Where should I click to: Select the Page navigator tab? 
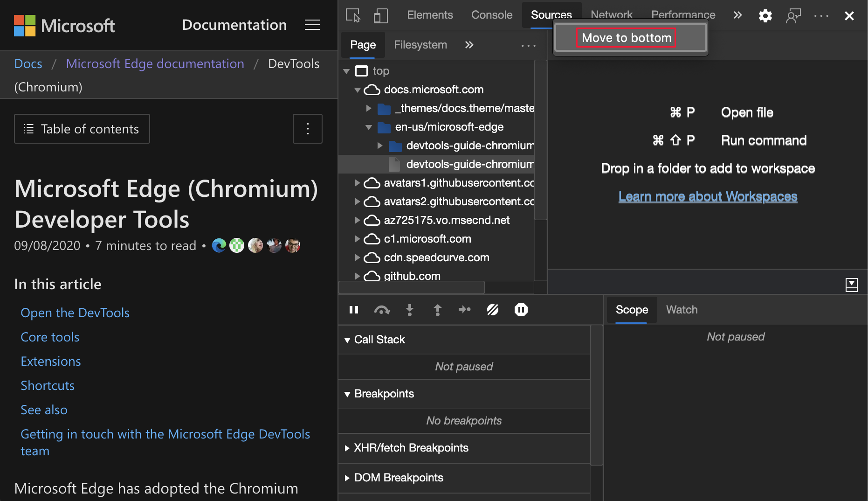[x=363, y=45]
